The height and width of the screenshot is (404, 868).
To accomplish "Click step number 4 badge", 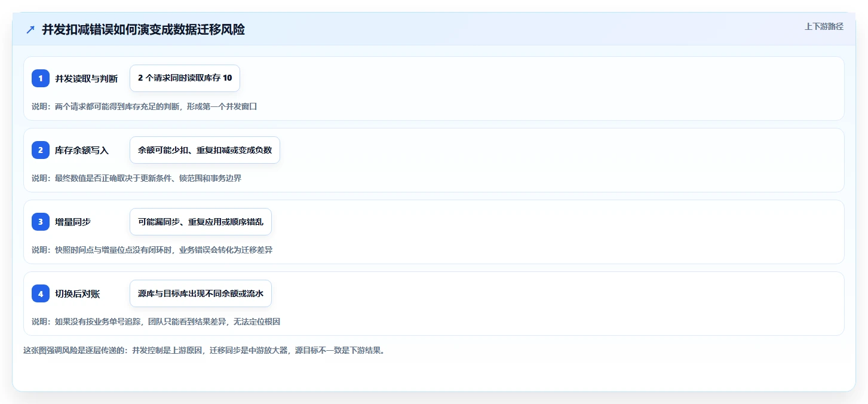I will tap(41, 293).
